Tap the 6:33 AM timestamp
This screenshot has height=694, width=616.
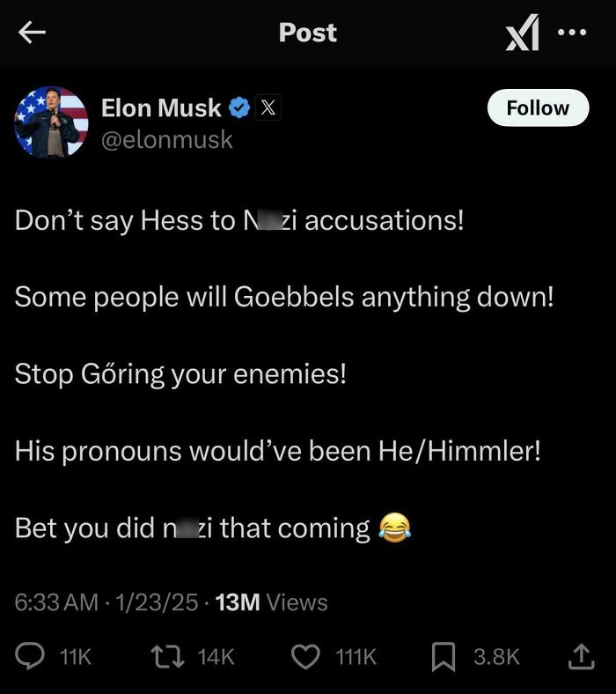click(56, 602)
